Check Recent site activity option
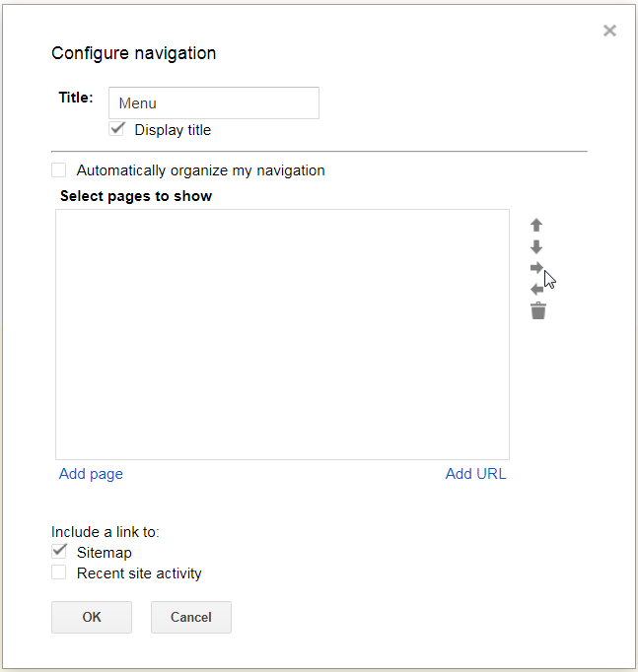This screenshot has height=672, width=638. tap(59, 572)
